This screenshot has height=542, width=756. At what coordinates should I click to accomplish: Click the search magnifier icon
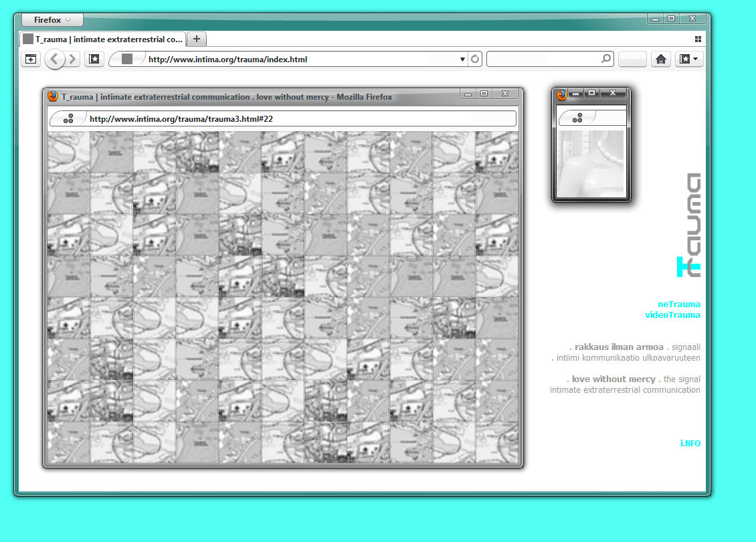coord(605,59)
